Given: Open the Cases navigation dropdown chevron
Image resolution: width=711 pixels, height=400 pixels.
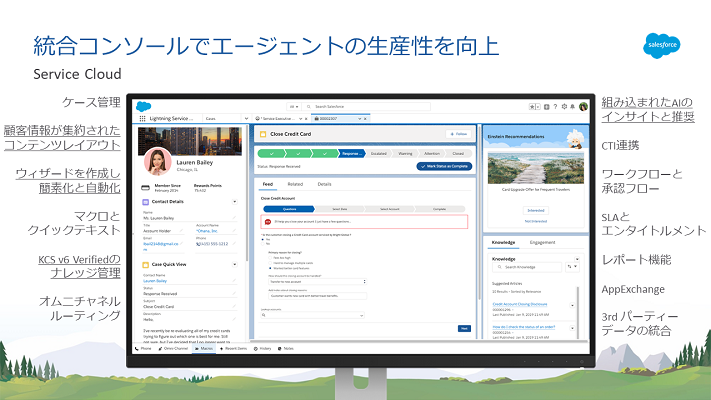Looking at the screenshot, I should [x=246, y=119].
